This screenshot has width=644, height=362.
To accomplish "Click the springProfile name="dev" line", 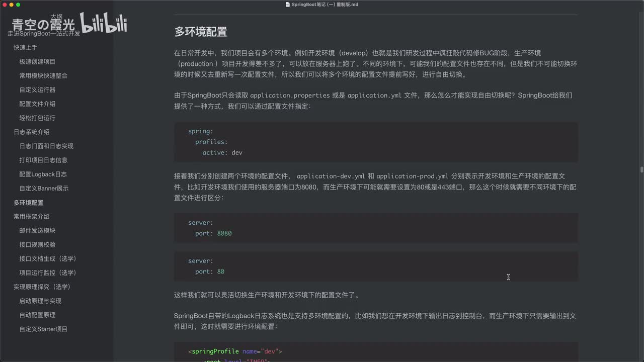I will click(x=235, y=351).
